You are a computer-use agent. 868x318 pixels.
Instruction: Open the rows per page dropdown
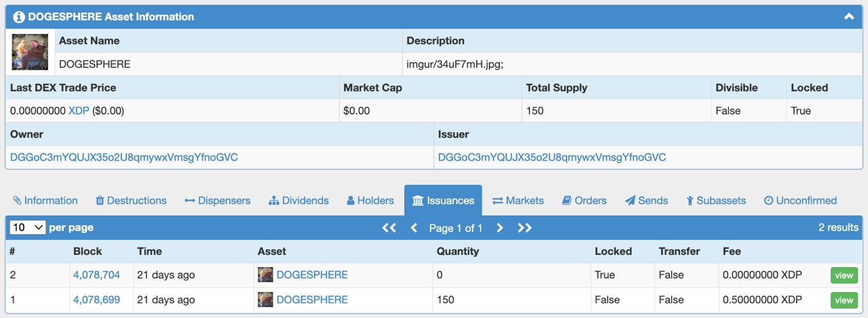[x=28, y=227]
